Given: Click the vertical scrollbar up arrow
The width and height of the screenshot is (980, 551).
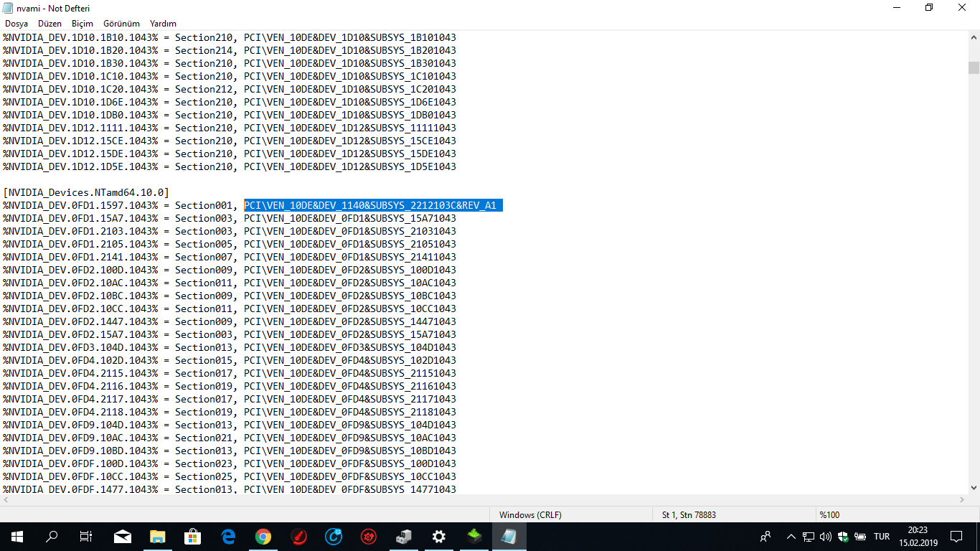Looking at the screenshot, I should [974, 37].
